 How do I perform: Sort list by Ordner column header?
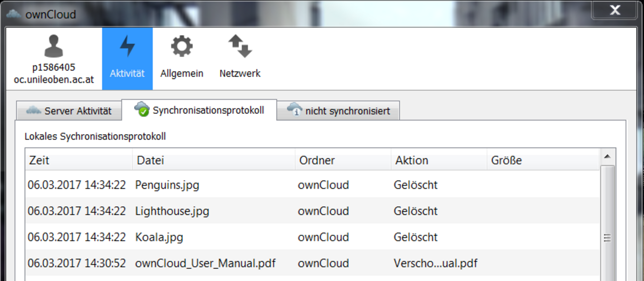click(343, 160)
